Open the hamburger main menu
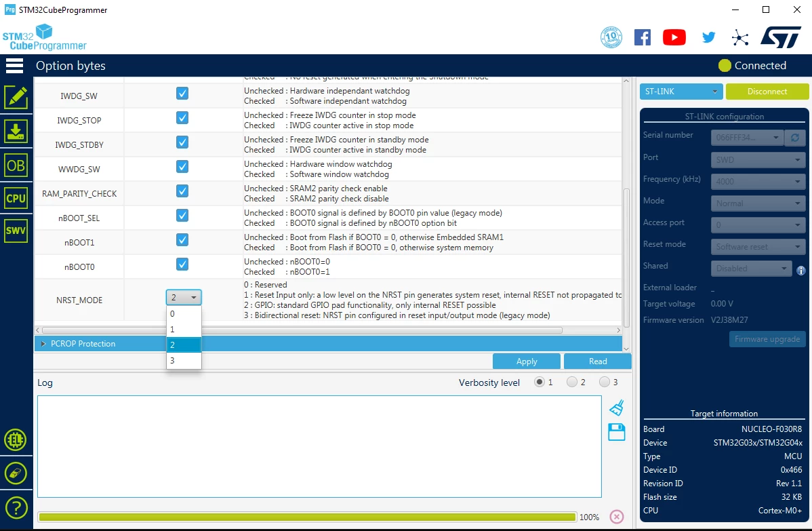This screenshot has width=812, height=531. (14, 66)
